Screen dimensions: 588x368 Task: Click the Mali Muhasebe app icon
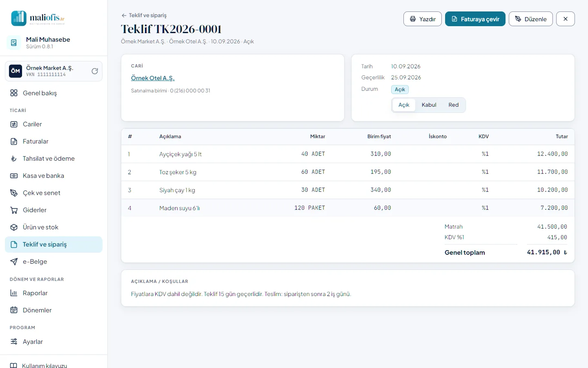[14, 43]
